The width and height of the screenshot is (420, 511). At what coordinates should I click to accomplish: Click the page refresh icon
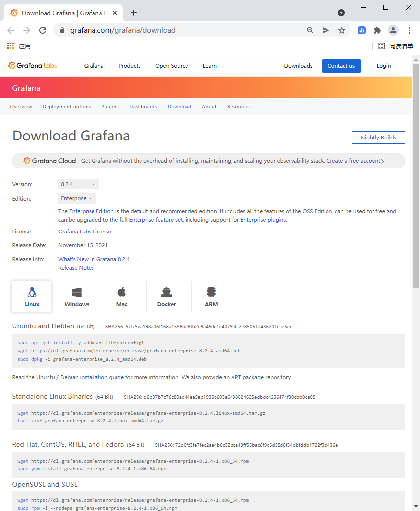click(43, 30)
